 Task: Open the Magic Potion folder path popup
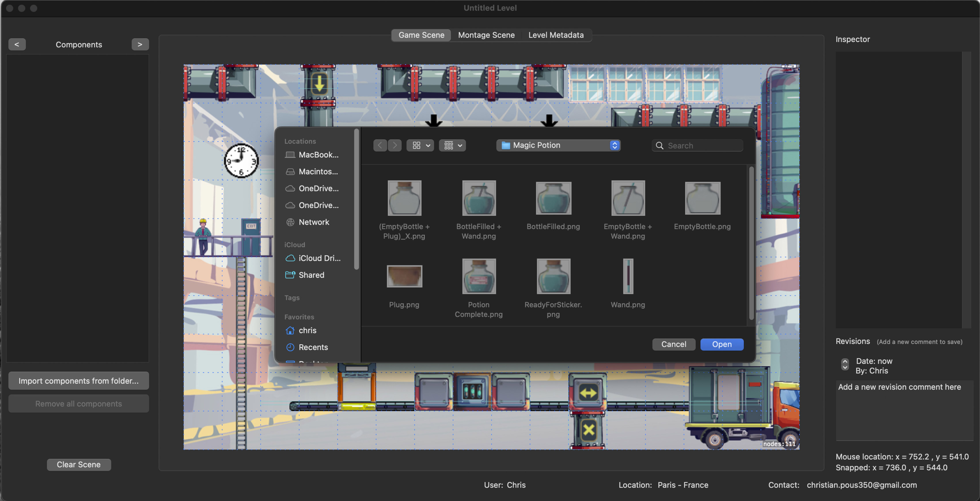558,145
